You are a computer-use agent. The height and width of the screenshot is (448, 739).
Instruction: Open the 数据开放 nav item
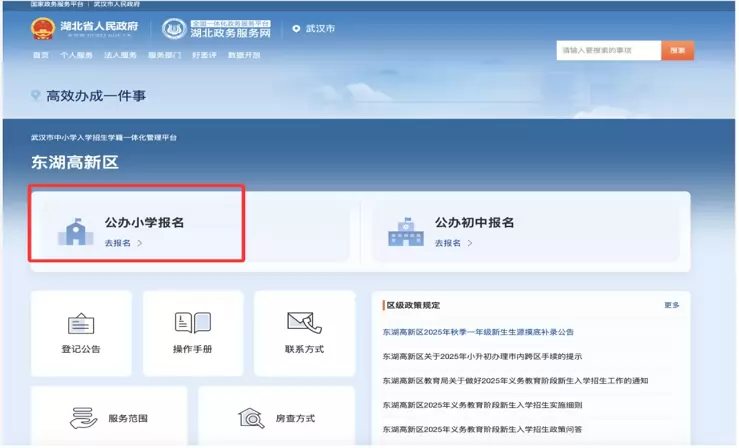click(x=244, y=55)
